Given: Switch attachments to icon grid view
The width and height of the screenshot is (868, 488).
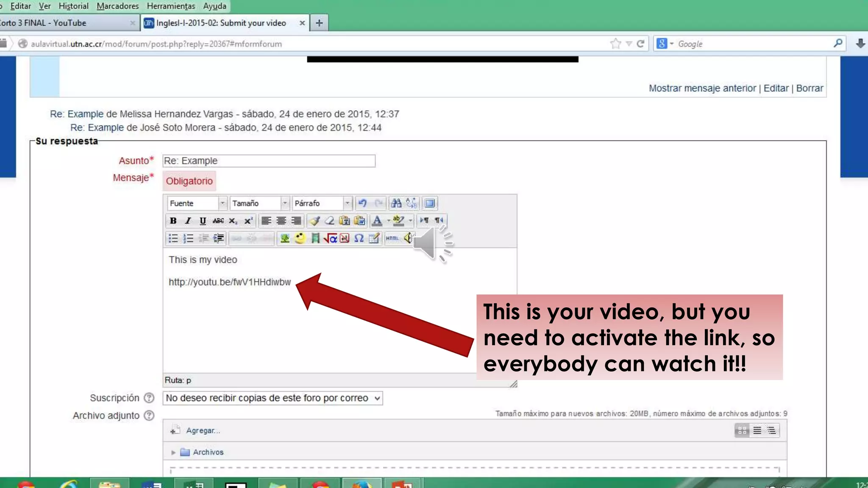Looking at the screenshot, I should (x=742, y=430).
